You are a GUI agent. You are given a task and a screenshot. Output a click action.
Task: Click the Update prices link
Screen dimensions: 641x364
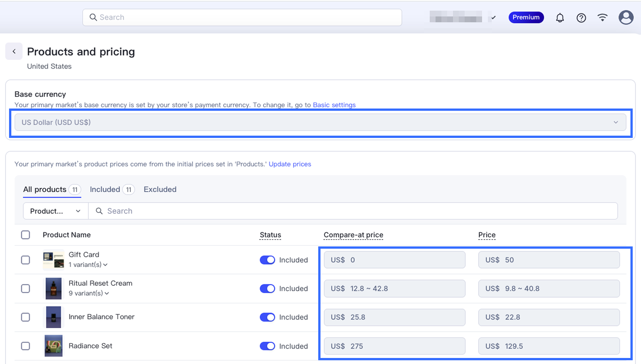pos(290,164)
